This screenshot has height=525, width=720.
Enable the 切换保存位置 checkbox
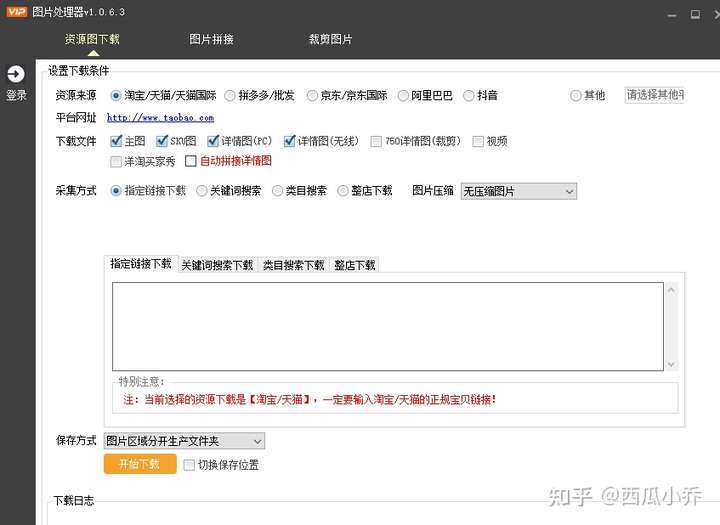[189, 465]
